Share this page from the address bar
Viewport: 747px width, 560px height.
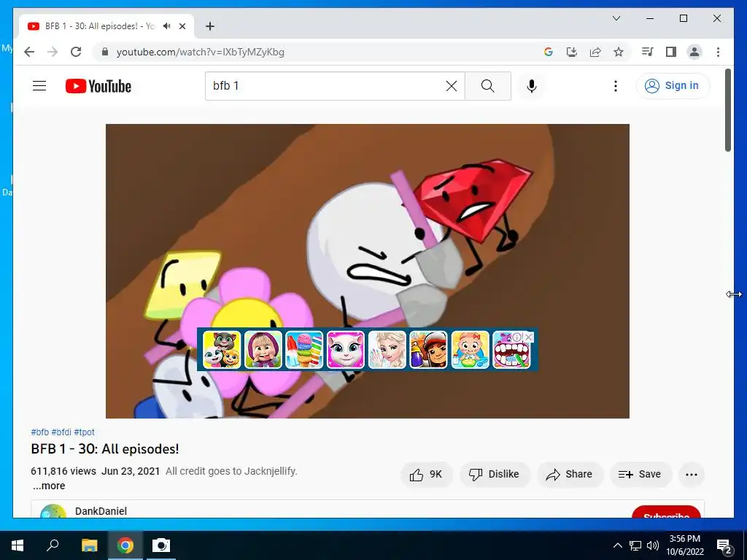[x=595, y=52]
